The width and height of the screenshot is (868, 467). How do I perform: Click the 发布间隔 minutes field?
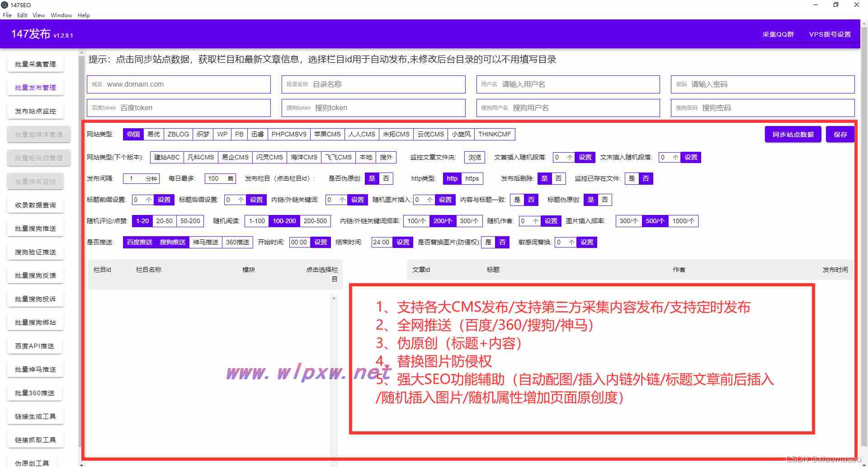click(x=142, y=178)
